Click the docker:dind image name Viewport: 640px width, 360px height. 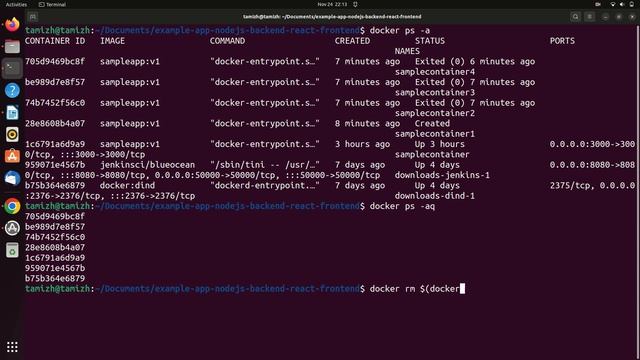(x=127, y=185)
